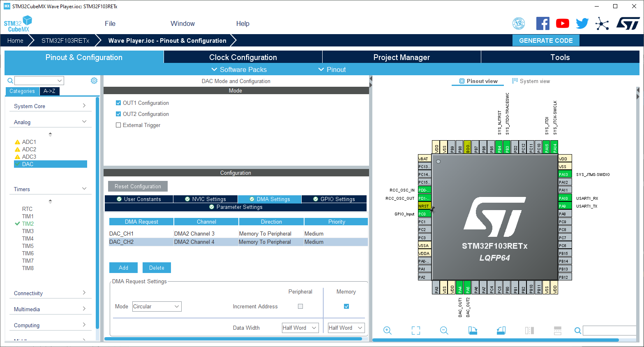644x347 pixels.
Task: Show peripherals in A->Z order
Action: pyautogui.click(x=50, y=91)
